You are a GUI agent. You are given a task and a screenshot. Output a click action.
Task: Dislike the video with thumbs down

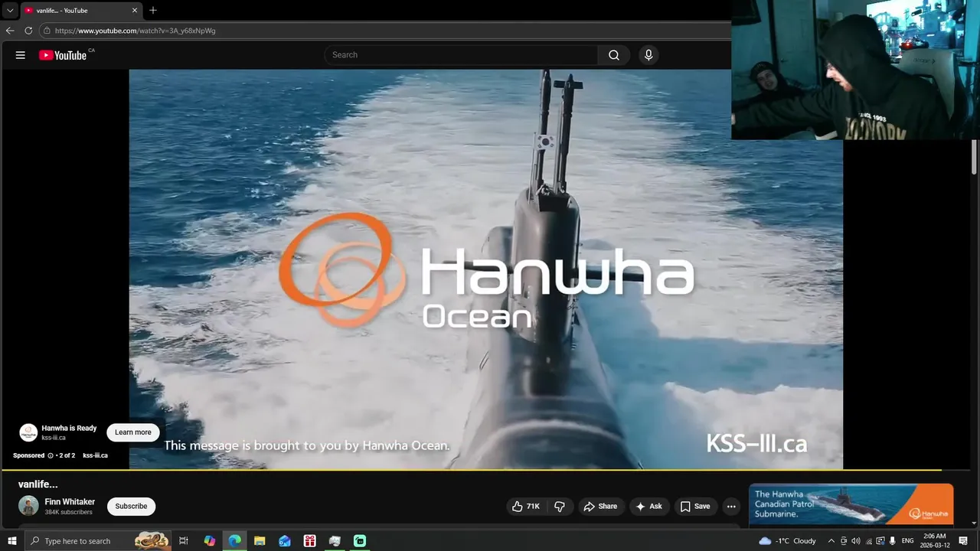pos(560,506)
